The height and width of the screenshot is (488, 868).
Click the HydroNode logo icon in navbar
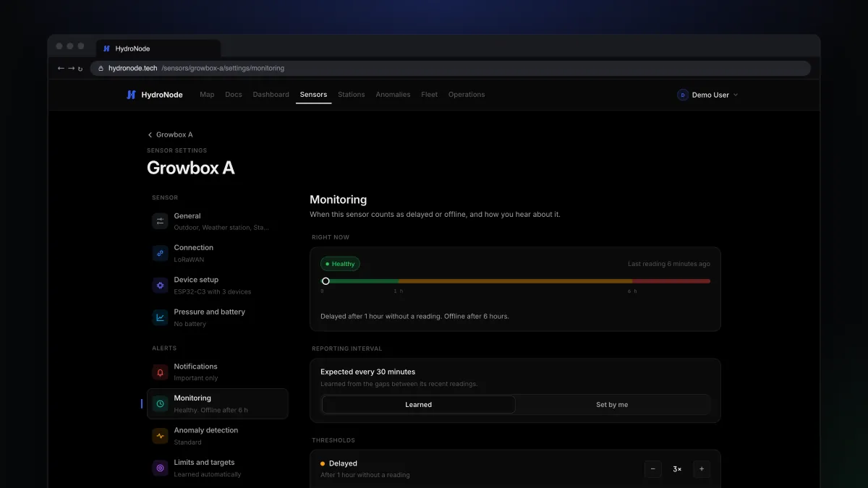pos(131,95)
